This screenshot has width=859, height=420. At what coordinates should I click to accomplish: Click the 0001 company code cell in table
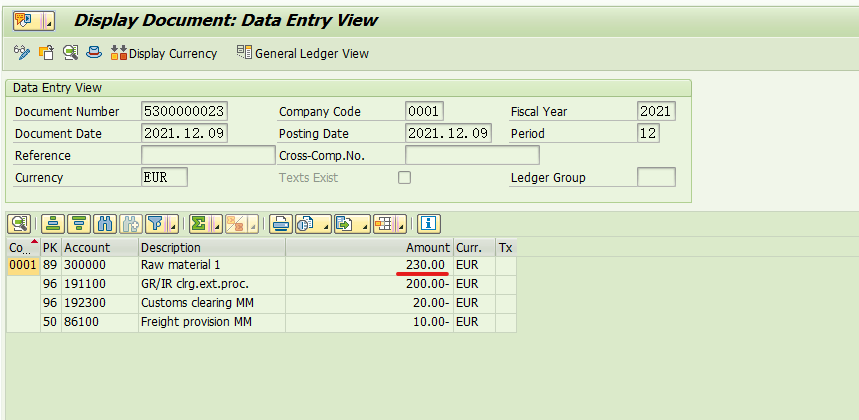pyautogui.click(x=24, y=266)
